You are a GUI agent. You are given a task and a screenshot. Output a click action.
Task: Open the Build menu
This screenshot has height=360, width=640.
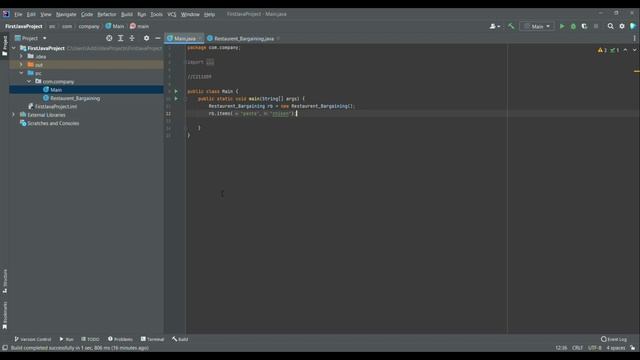(127, 14)
